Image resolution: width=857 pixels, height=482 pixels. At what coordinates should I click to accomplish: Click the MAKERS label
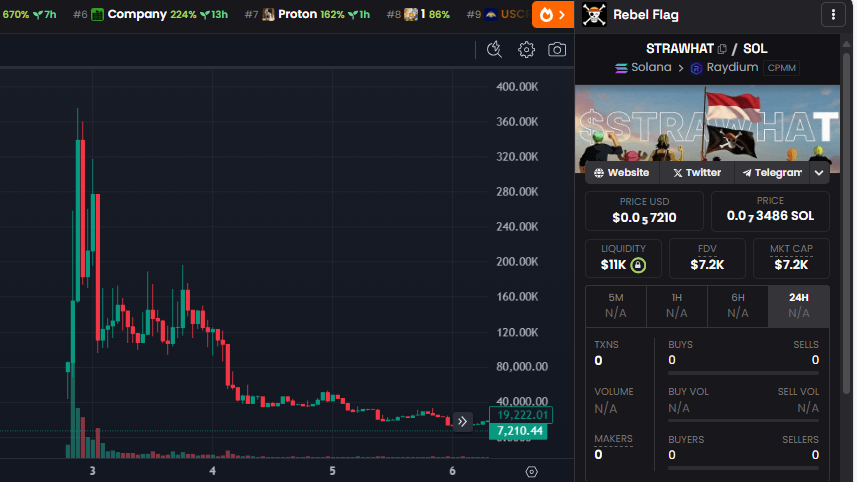coord(613,439)
